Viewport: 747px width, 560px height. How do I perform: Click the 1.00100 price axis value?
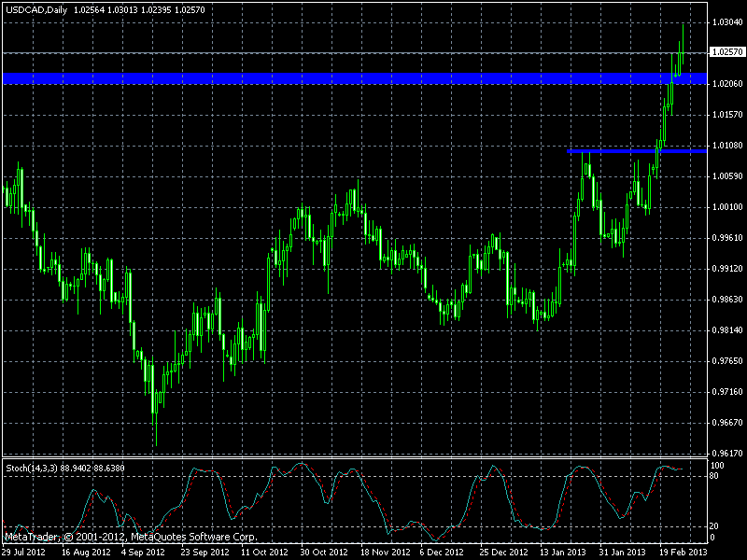pyautogui.click(x=727, y=206)
